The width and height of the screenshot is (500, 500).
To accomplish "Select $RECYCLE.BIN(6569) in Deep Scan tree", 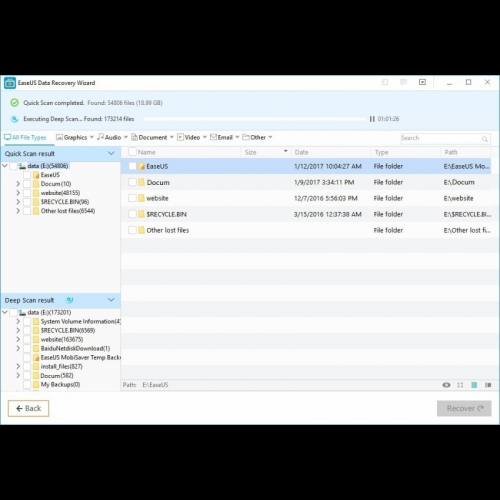I will coord(68,330).
